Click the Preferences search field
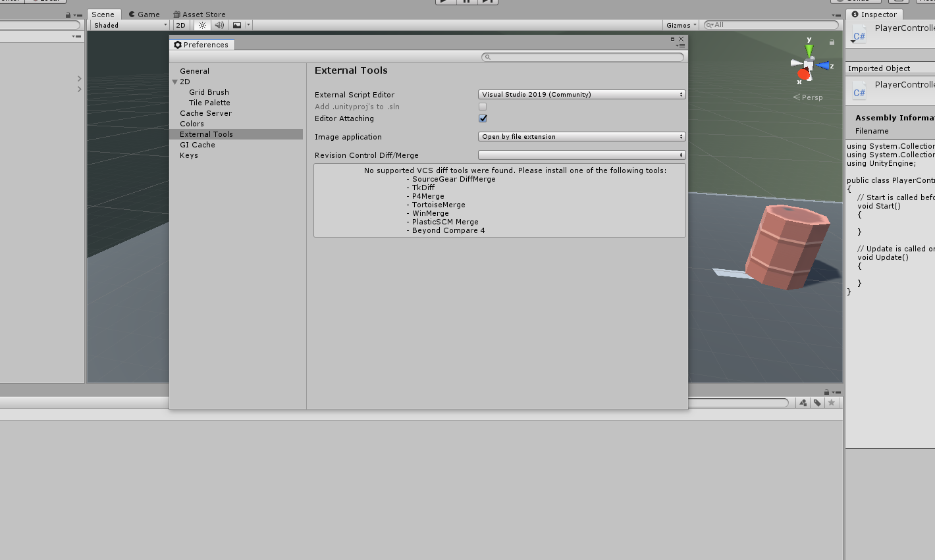 click(x=583, y=57)
